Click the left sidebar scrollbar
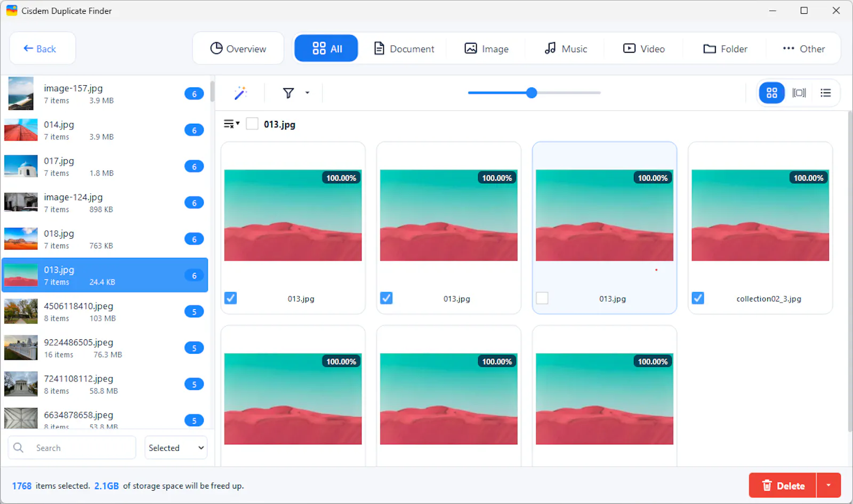 pyautogui.click(x=212, y=92)
